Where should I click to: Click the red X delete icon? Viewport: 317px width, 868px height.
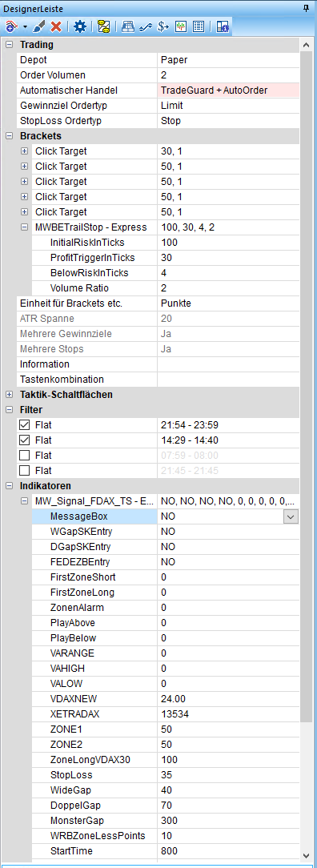coord(56,26)
